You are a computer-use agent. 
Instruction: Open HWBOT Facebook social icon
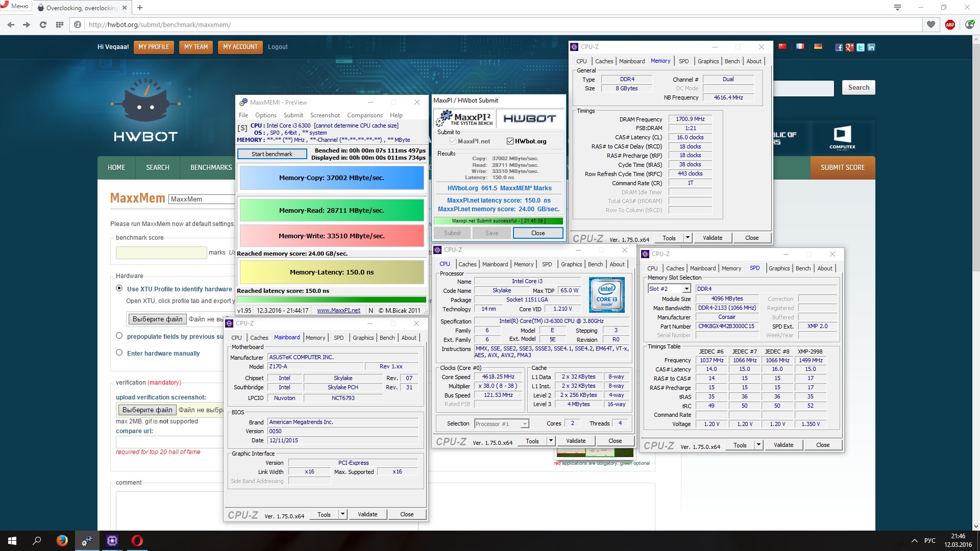pyautogui.click(x=839, y=47)
